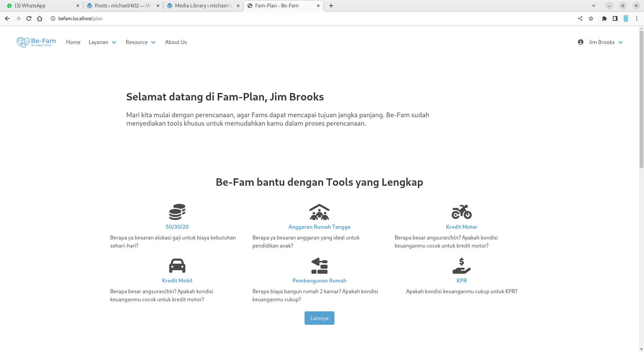
Task: Click the Be-Fam logo
Action: pos(36,42)
